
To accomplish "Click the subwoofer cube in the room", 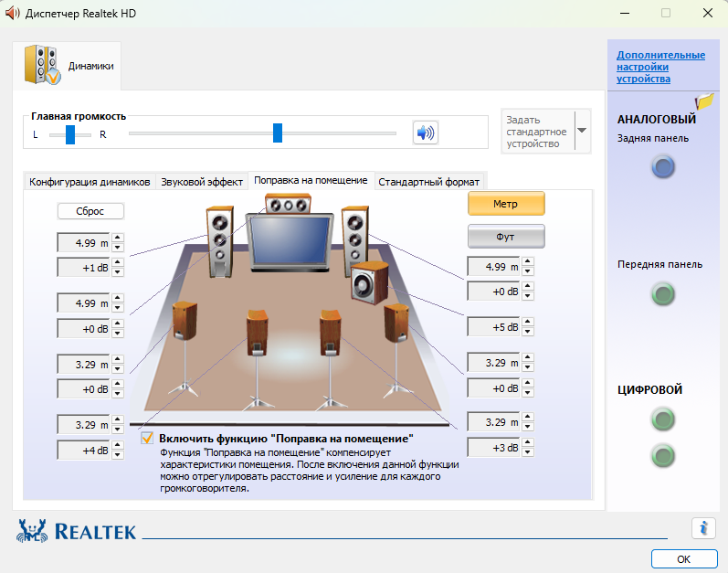I will click(369, 282).
